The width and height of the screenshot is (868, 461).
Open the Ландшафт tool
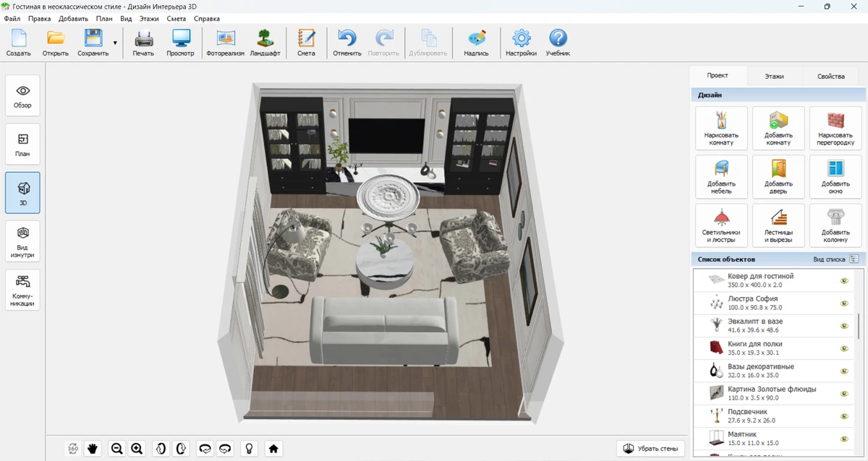tap(265, 43)
